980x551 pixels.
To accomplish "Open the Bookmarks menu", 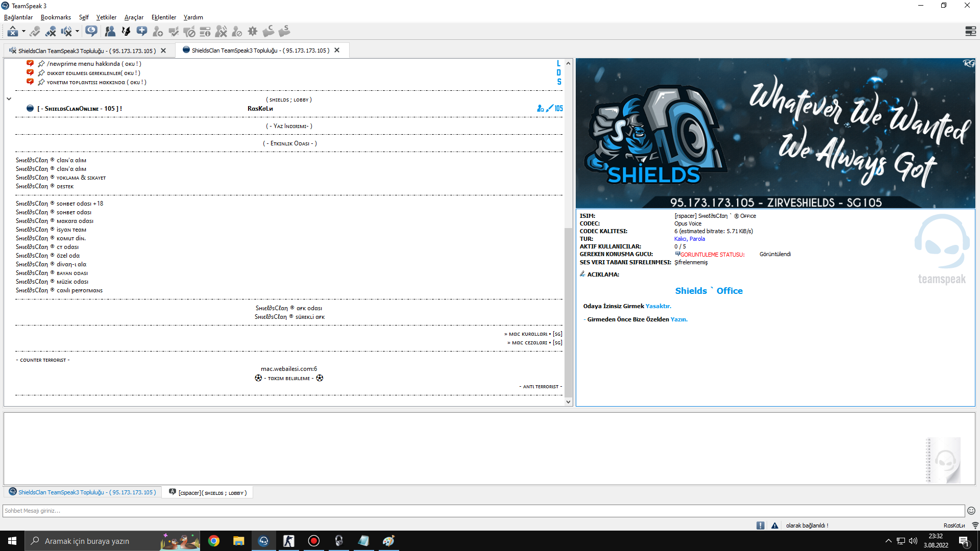I will coord(56,17).
